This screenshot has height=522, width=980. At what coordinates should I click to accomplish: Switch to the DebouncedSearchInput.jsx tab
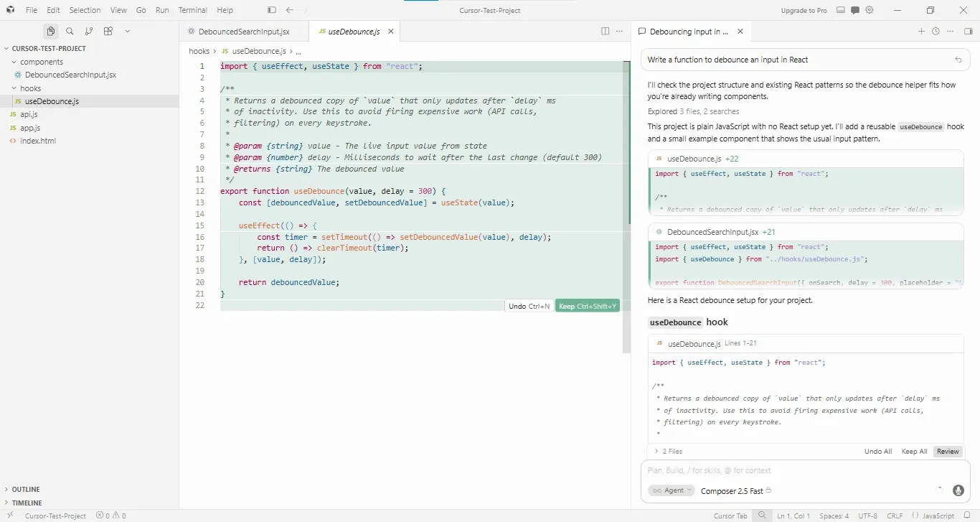(243, 32)
